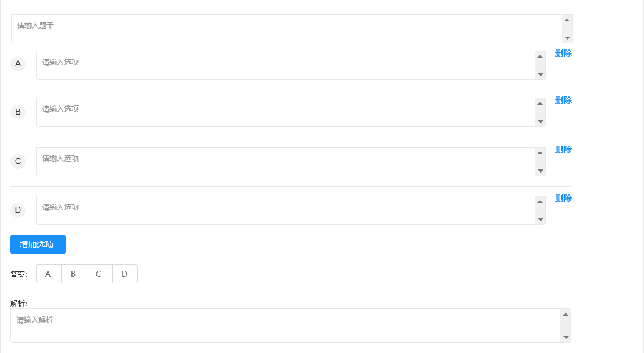644x353 pixels.
Task: Delete option D using 删除 link
Action: (x=563, y=198)
